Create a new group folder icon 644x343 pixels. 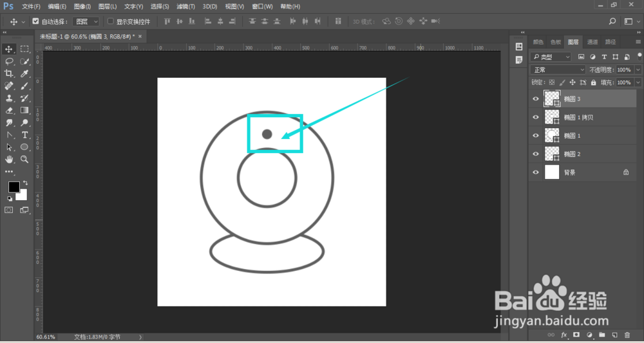(x=601, y=335)
